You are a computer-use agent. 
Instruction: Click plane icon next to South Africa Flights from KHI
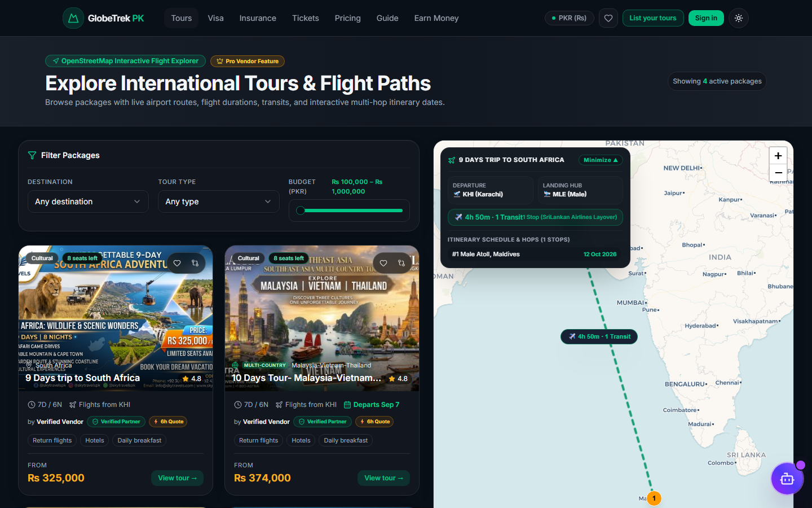[73, 405]
